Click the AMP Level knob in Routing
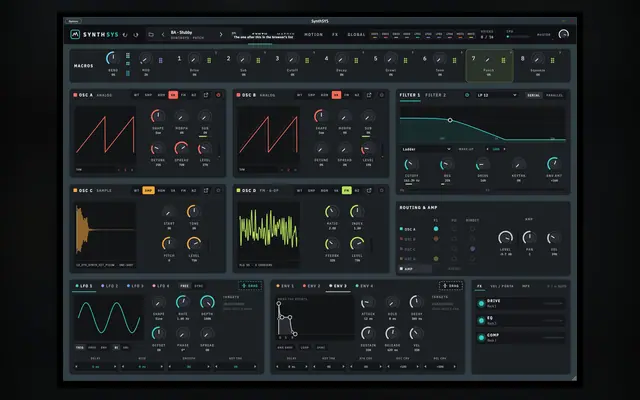The image size is (640, 400). click(x=505, y=238)
